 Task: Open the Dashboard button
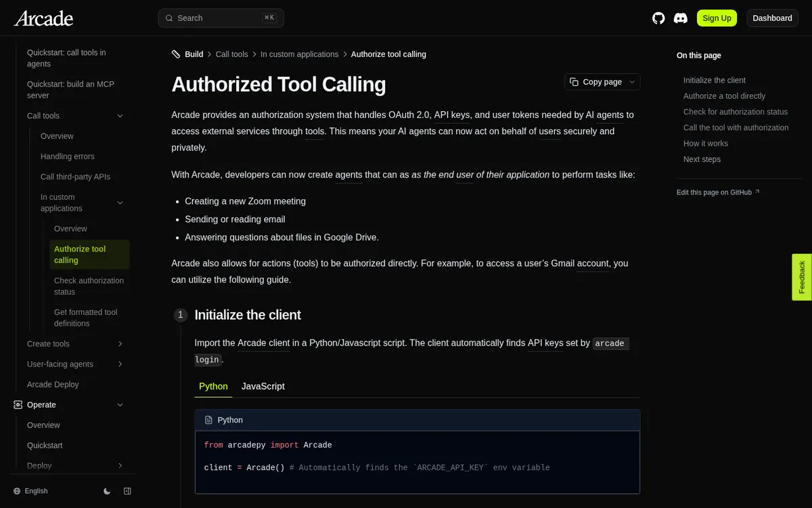(x=772, y=18)
